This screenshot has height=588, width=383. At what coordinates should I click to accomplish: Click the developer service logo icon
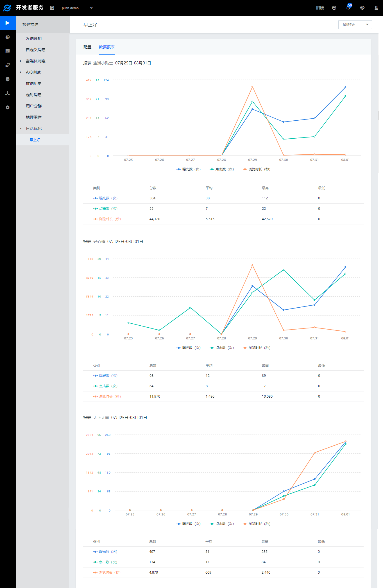7,8
